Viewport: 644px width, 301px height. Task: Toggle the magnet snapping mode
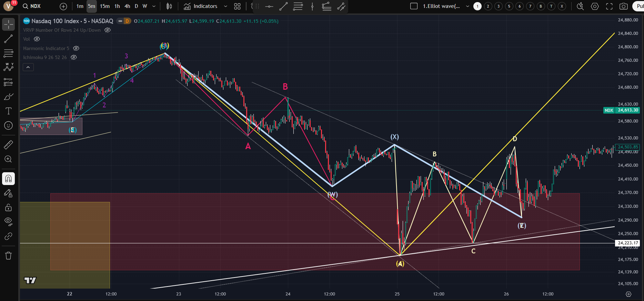8,178
